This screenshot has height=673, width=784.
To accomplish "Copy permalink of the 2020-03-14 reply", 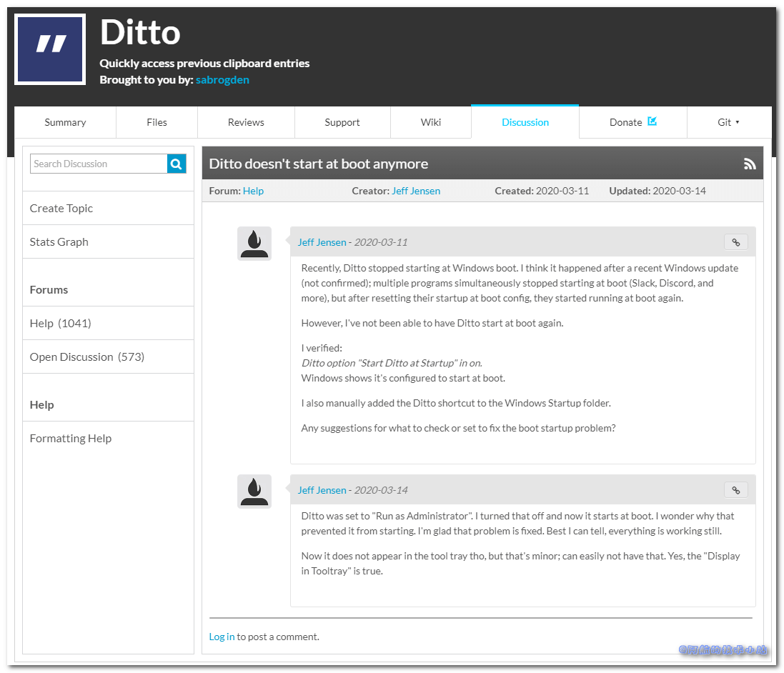I will coord(735,490).
